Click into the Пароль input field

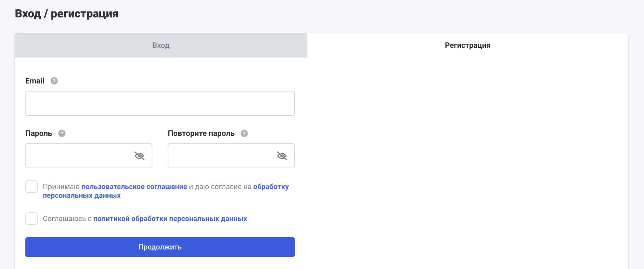coord(79,156)
